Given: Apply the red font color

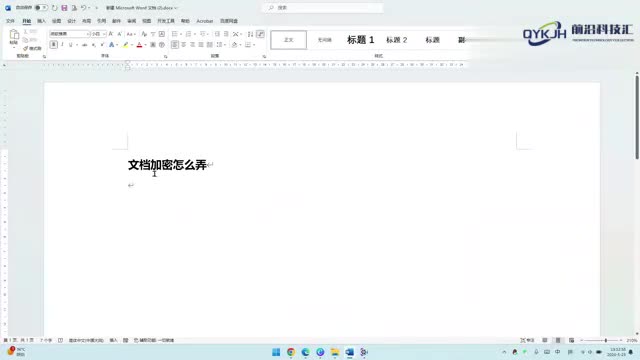Looking at the screenshot, I should 139,44.
